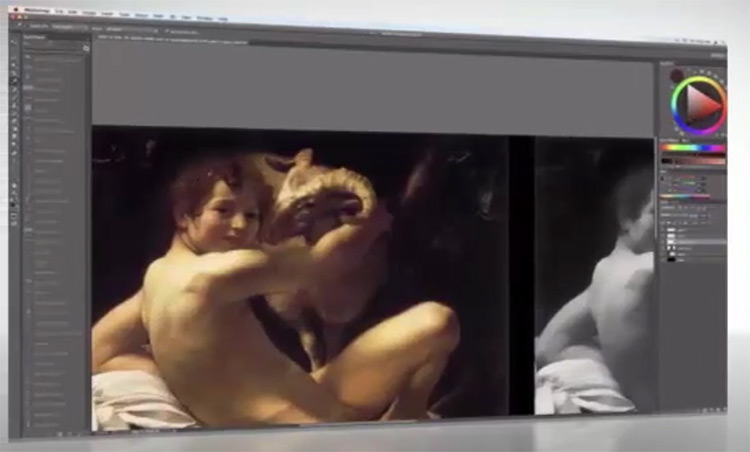Open the File menu
Screen dimensions: 750x452
click(x=59, y=11)
